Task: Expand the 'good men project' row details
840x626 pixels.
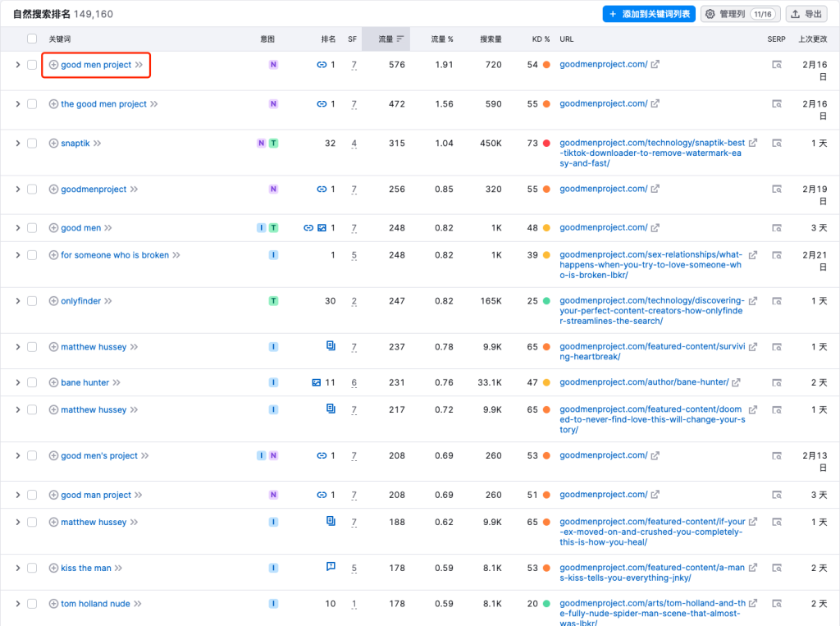Action: pos(18,64)
